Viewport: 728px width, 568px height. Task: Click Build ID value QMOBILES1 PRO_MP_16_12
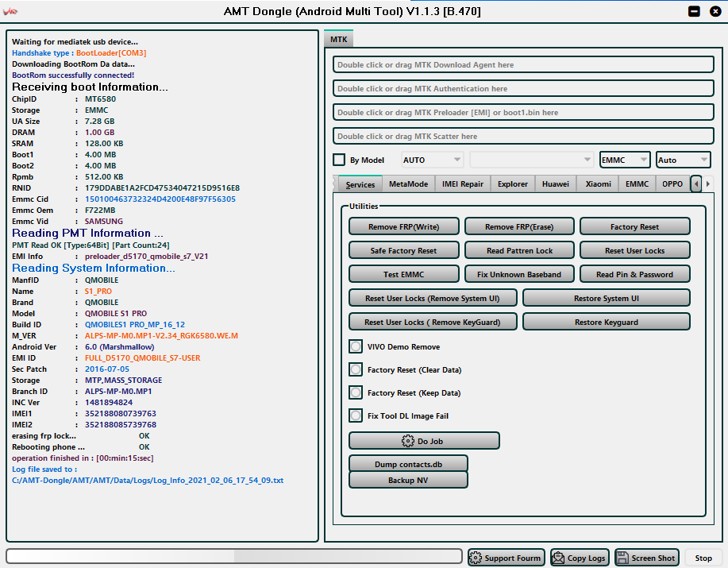135,325
